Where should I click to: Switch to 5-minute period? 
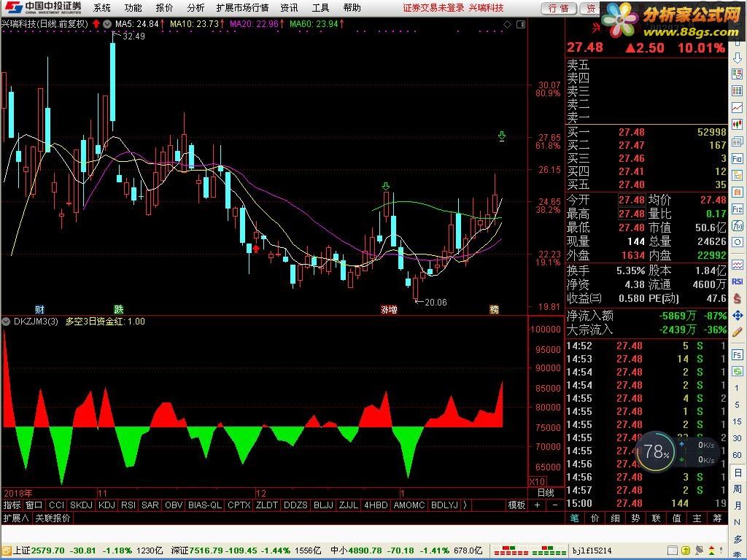737,404
